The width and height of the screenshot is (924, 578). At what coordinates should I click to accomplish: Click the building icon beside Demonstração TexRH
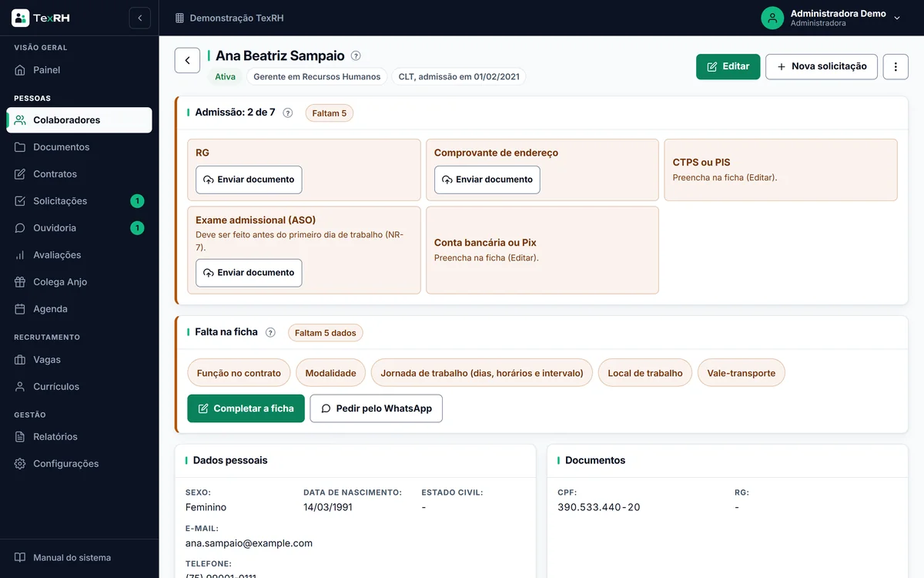click(179, 18)
